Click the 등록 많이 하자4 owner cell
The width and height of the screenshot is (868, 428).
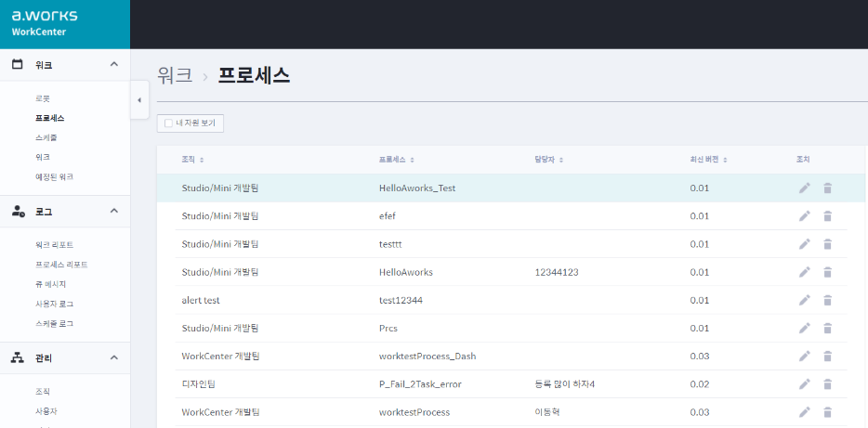[x=565, y=384]
